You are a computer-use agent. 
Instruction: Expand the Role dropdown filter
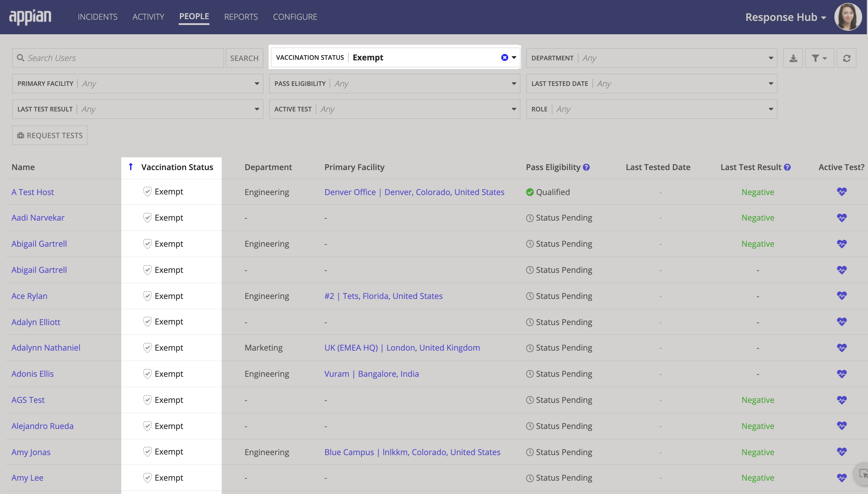coord(771,109)
